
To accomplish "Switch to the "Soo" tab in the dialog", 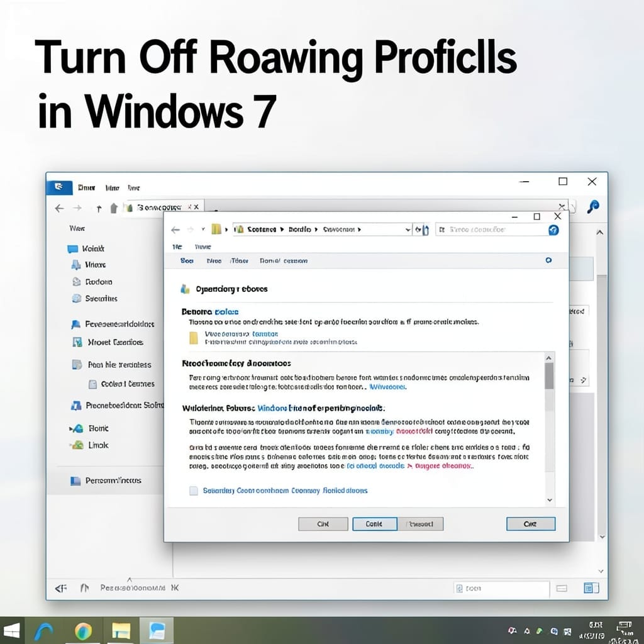I will pos(187,261).
